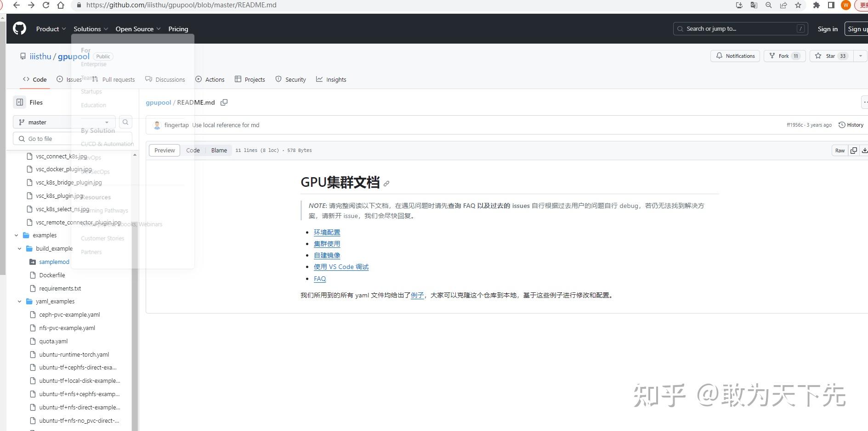Open the FAQ link in README

[x=320, y=279]
